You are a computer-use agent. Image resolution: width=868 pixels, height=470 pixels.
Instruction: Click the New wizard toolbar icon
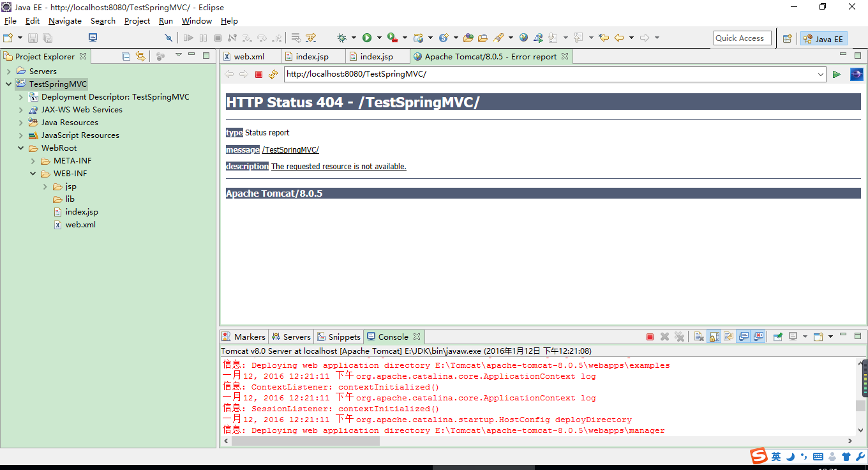[x=8, y=38]
